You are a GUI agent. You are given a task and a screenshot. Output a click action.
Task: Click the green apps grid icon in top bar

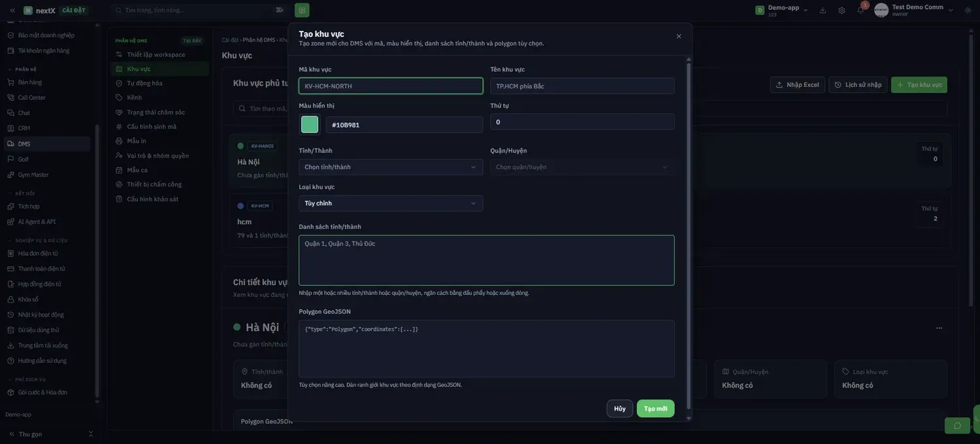pyautogui.click(x=302, y=10)
